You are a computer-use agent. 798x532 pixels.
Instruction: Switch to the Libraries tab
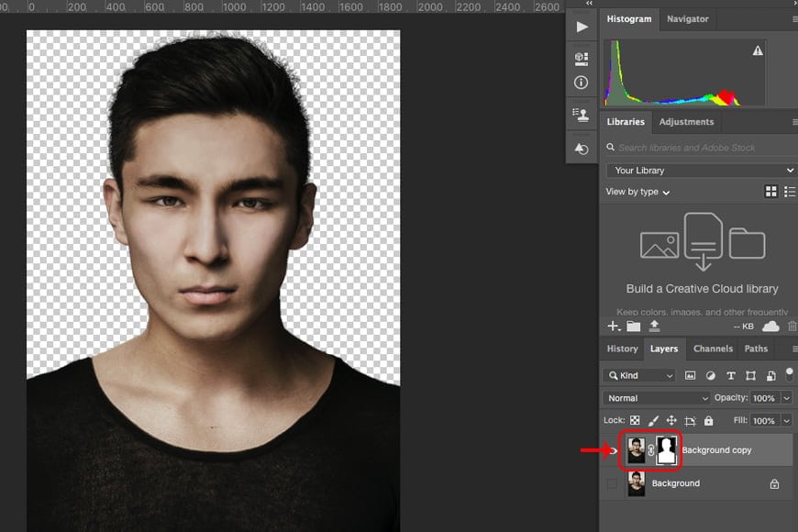pyautogui.click(x=626, y=122)
